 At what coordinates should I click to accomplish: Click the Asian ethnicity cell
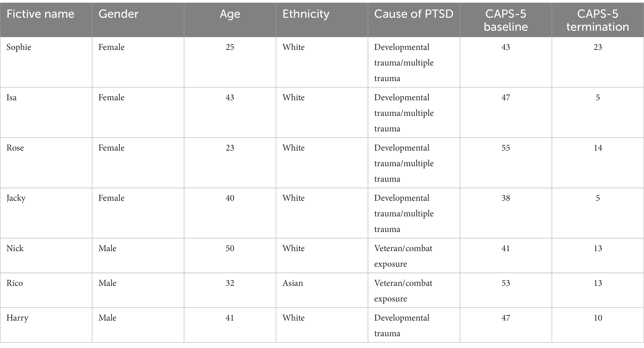pyautogui.click(x=293, y=283)
